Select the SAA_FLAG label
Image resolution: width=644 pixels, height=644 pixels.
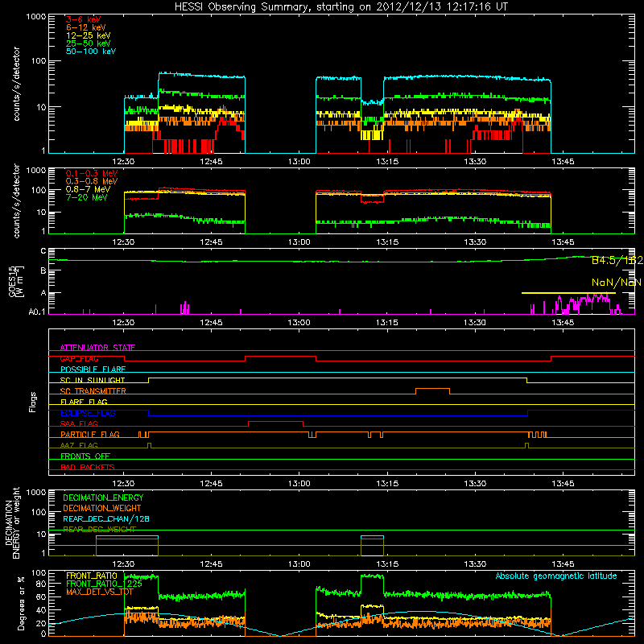79,424
